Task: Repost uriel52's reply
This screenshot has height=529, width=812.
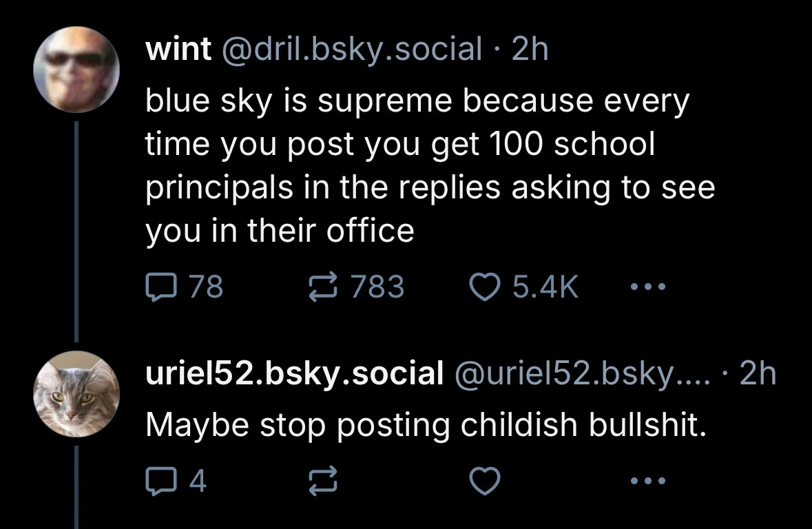Action: 323,481
